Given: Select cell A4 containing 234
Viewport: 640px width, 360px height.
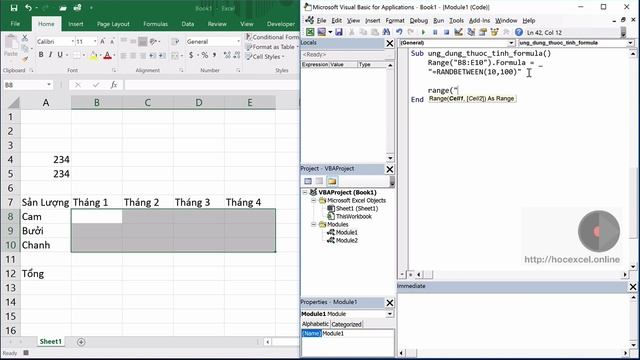Looking at the screenshot, I should 46,160.
